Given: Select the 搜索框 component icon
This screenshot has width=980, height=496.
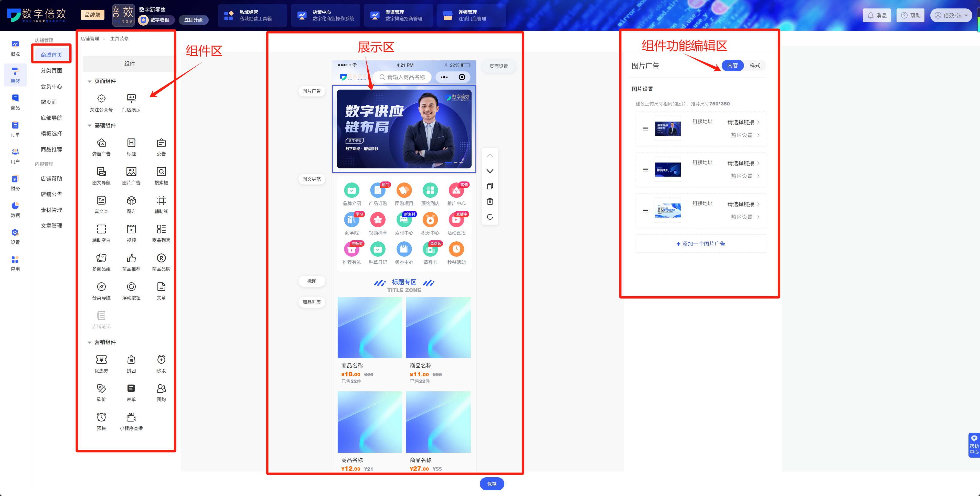Looking at the screenshot, I should [x=161, y=171].
